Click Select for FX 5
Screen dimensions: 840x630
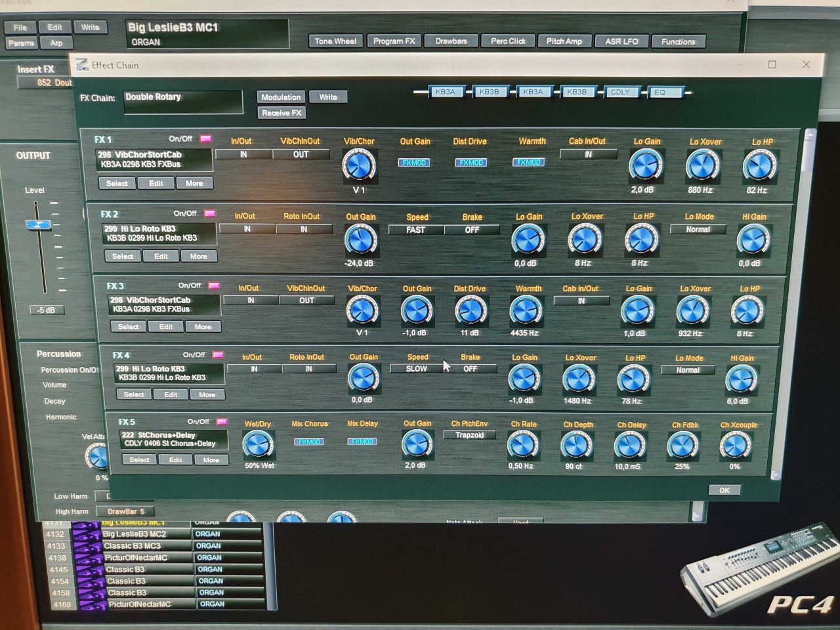pos(139,460)
